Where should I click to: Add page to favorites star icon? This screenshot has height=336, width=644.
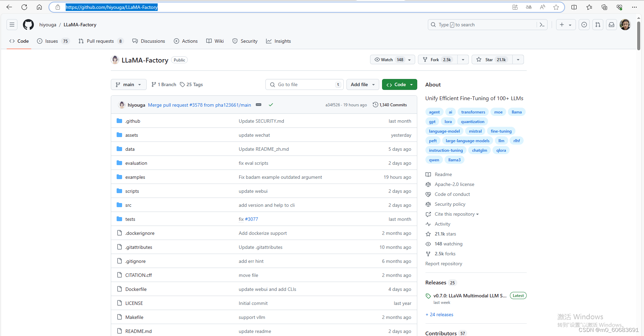click(x=556, y=7)
